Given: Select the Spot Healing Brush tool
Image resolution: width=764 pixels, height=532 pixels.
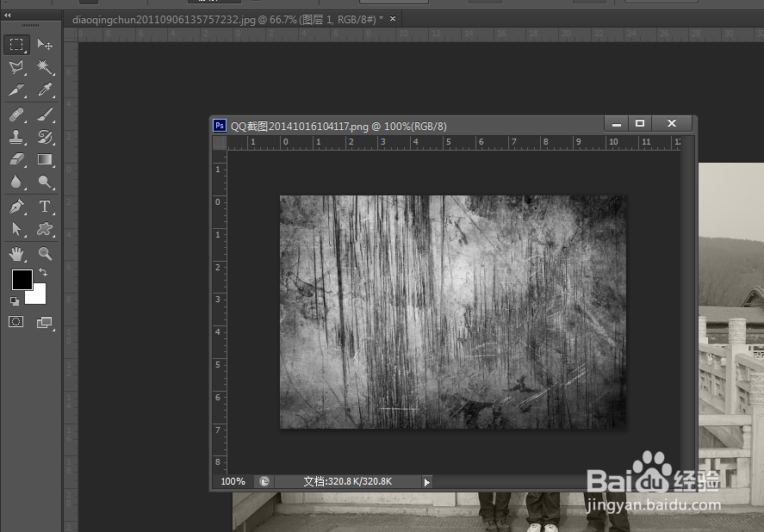Looking at the screenshot, I should [x=16, y=114].
